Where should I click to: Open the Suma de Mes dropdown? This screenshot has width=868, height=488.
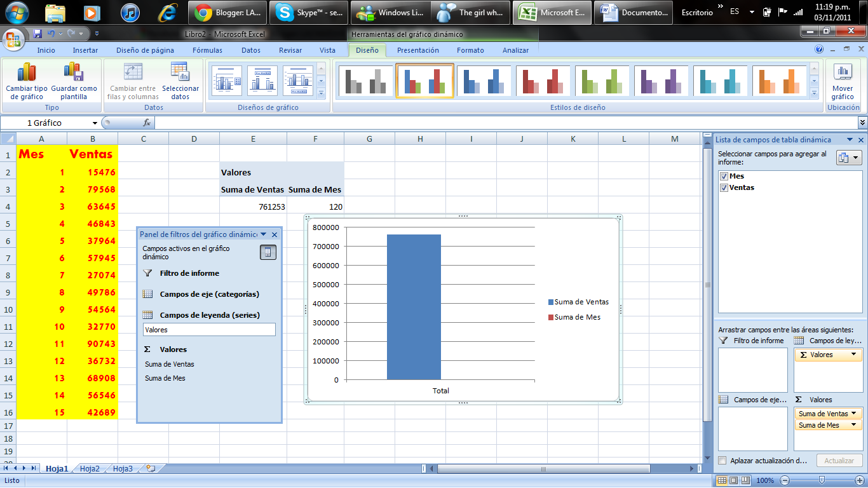tap(854, 424)
